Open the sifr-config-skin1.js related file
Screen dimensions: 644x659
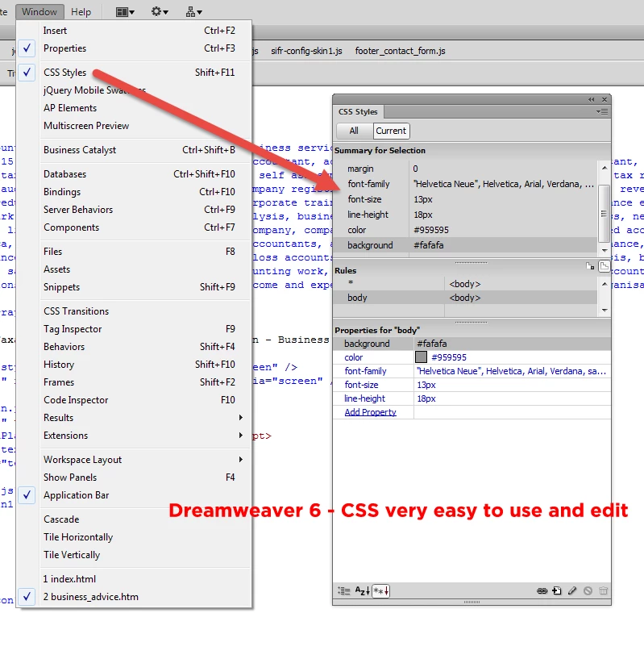306,51
